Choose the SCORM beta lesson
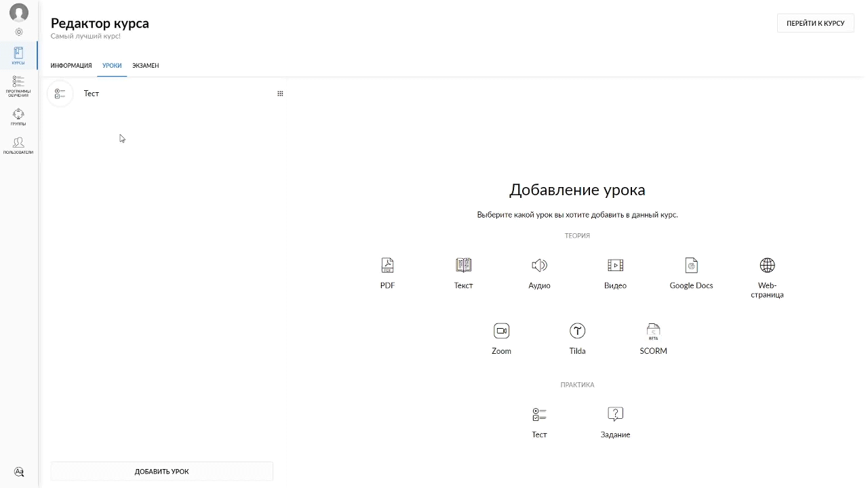 click(x=653, y=339)
